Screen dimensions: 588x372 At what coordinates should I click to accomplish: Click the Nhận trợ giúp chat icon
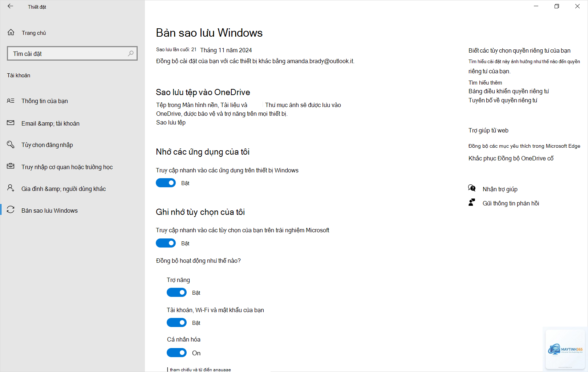click(x=472, y=188)
